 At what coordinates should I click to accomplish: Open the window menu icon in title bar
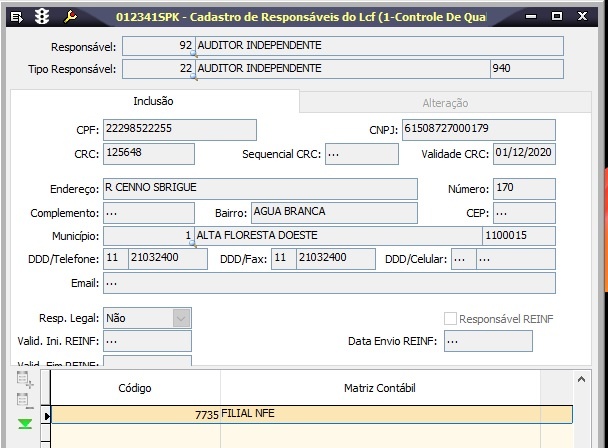(15, 17)
